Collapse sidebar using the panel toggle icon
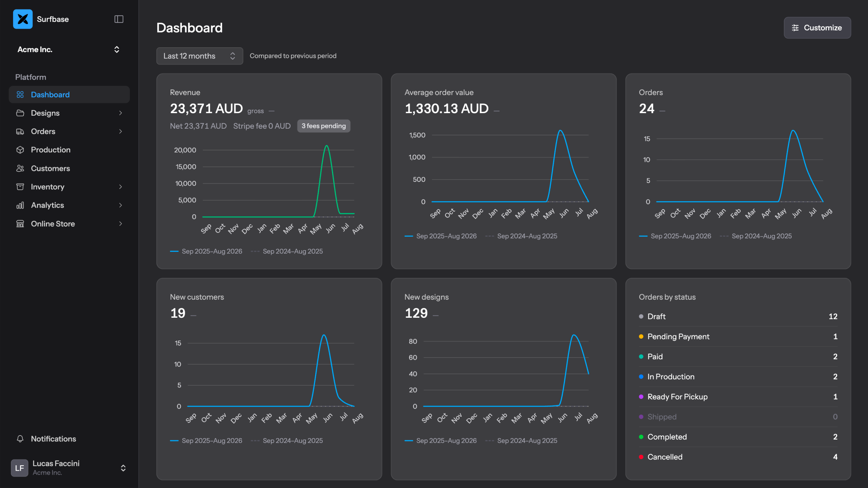The image size is (868, 488). (x=119, y=19)
